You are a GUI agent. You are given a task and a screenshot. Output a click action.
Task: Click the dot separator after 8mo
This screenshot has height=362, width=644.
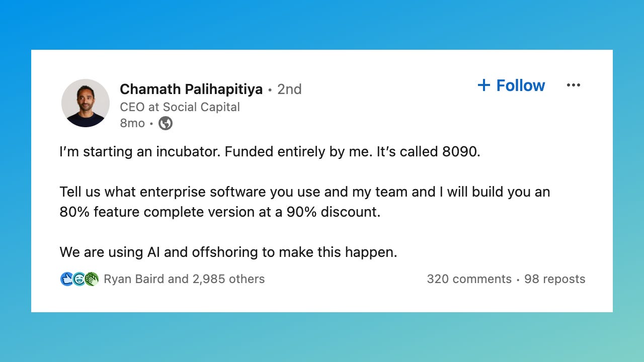[150, 123]
